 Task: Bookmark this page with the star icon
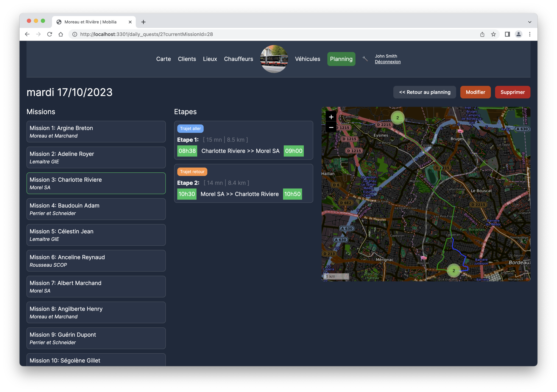(x=493, y=34)
